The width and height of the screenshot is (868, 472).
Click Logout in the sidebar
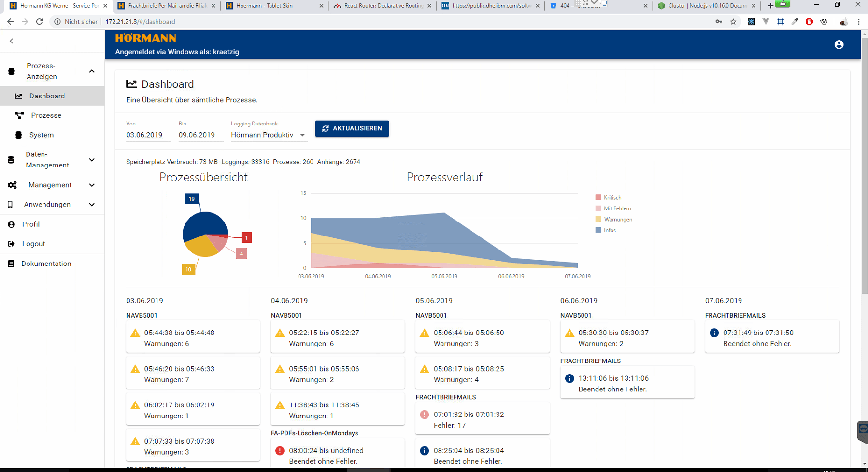(52, 244)
